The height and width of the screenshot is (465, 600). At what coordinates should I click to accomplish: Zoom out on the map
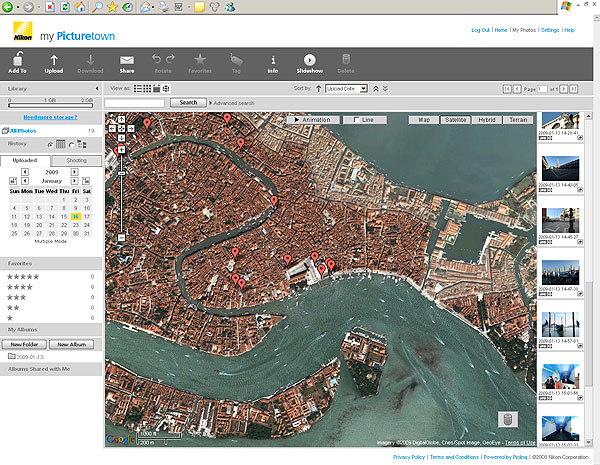(121, 238)
